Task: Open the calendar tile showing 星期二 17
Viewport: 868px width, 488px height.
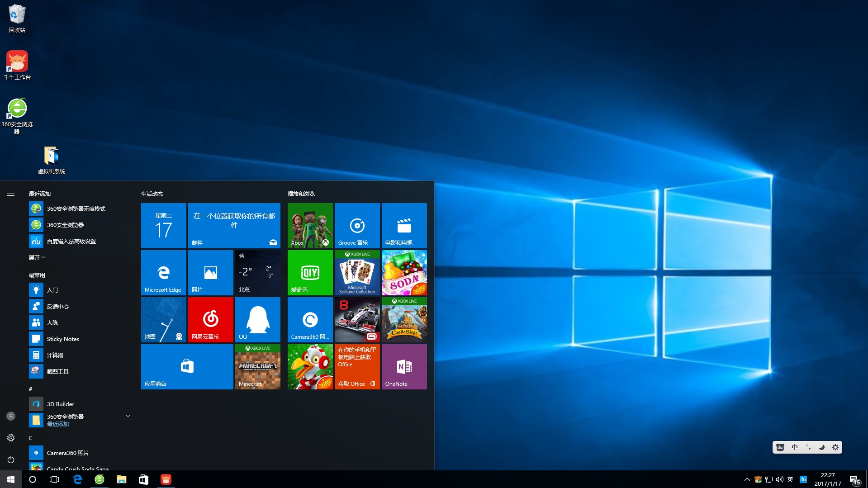Action: point(164,226)
